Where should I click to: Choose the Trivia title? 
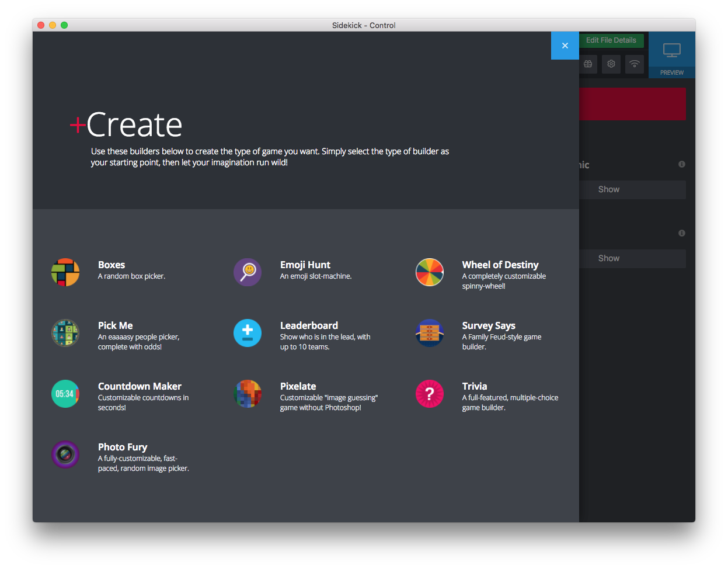click(x=475, y=386)
